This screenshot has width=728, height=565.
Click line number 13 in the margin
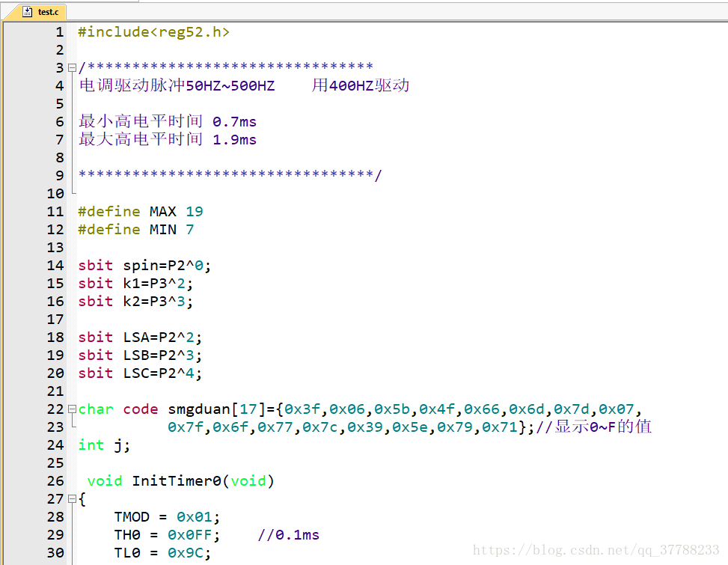pyautogui.click(x=55, y=248)
